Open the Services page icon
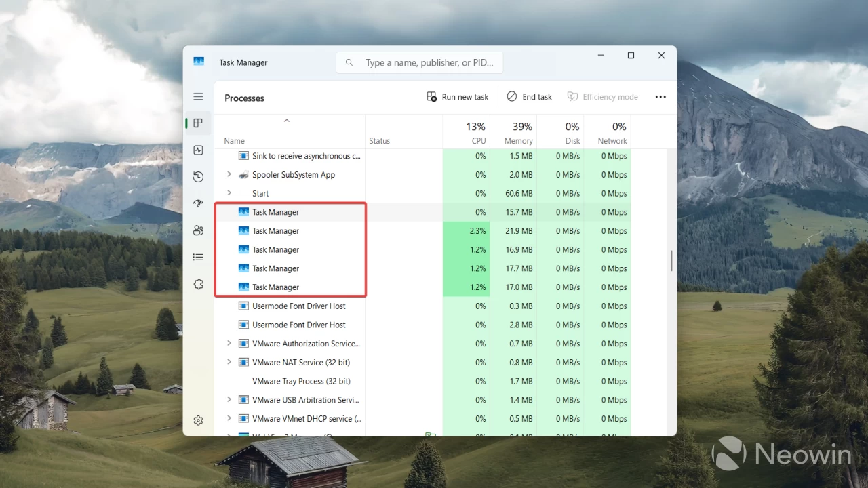The width and height of the screenshot is (868, 488). pos(198,284)
